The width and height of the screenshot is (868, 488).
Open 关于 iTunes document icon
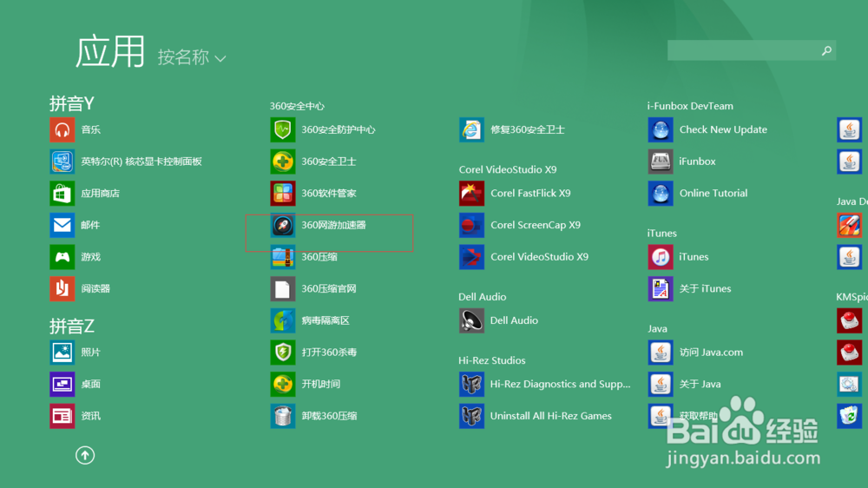coord(661,288)
